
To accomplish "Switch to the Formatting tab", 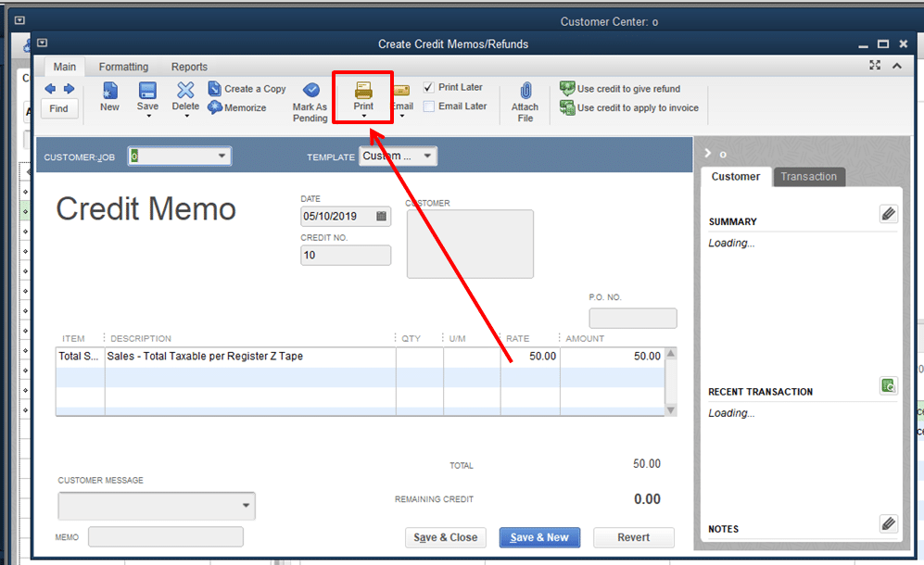I will [123, 66].
